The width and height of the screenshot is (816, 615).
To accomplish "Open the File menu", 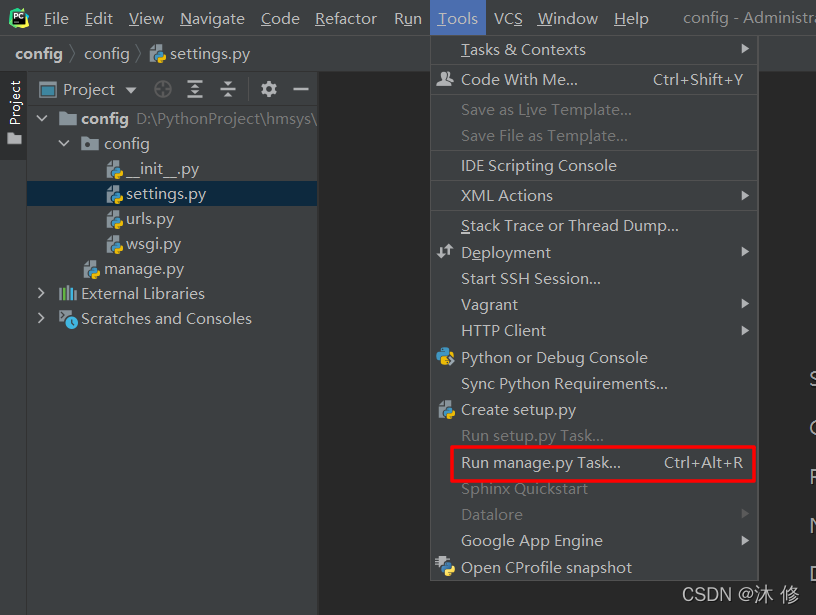I will (x=56, y=19).
